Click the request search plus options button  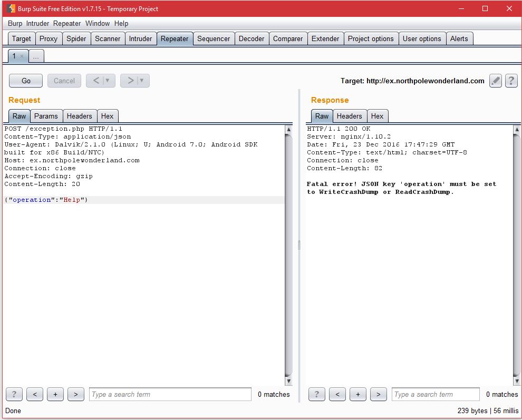click(55, 394)
